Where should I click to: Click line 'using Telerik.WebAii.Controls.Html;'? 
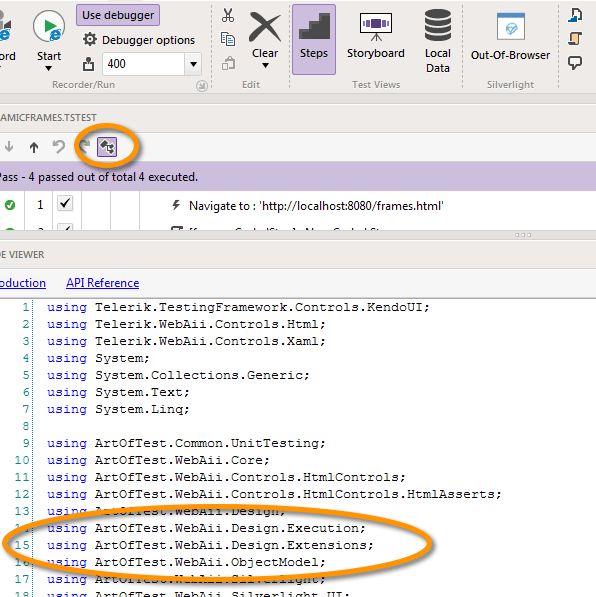pyautogui.click(x=186, y=324)
